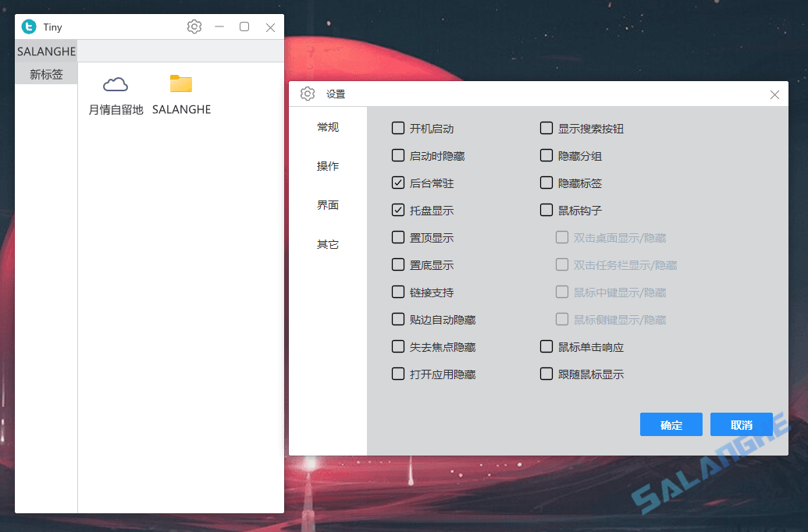The height and width of the screenshot is (532, 808).
Task: Open settings via the gear icon in Tiny's title bar
Action: tap(194, 27)
